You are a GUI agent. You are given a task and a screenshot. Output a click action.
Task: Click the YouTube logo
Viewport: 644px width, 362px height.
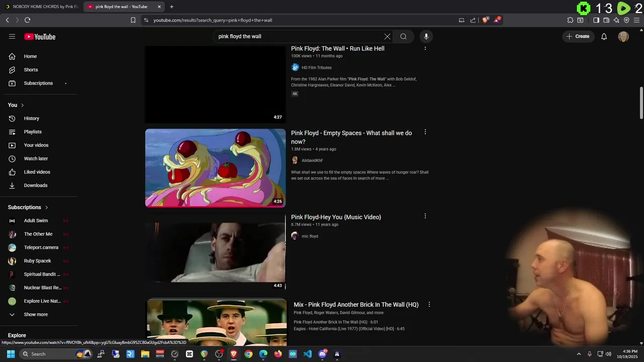click(40, 37)
